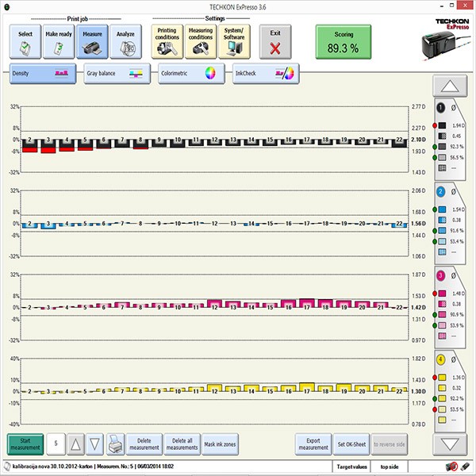The height and width of the screenshot is (476, 476).
Task: Open Printing conditions settings
Action: pyautogui.click(x=167, y=42)
